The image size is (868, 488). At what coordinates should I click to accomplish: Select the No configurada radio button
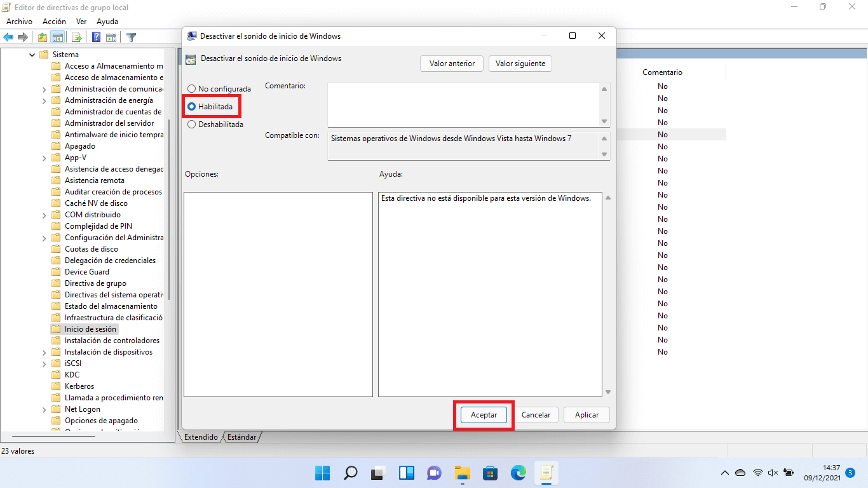[x=192, y=89]
